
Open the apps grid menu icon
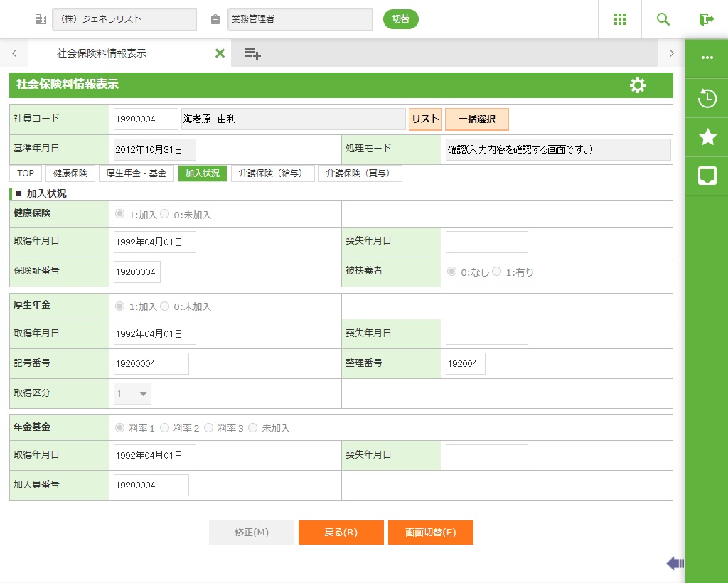619,19
